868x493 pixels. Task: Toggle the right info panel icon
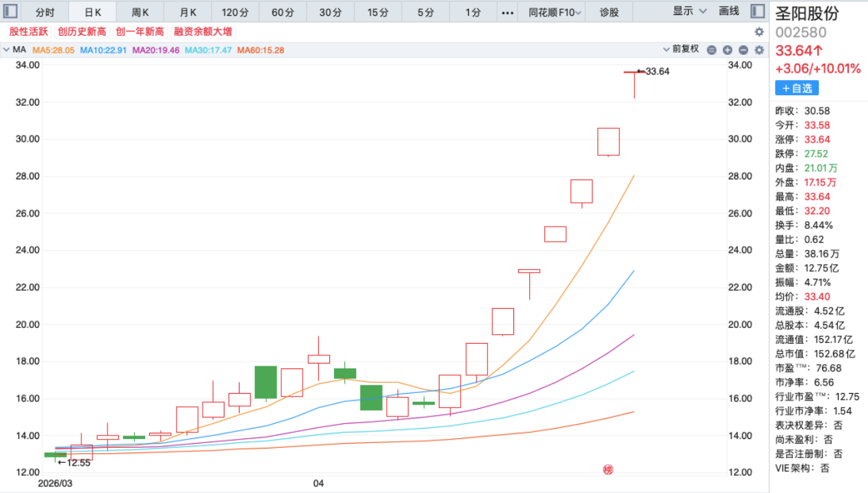click(x=757, y=12)
